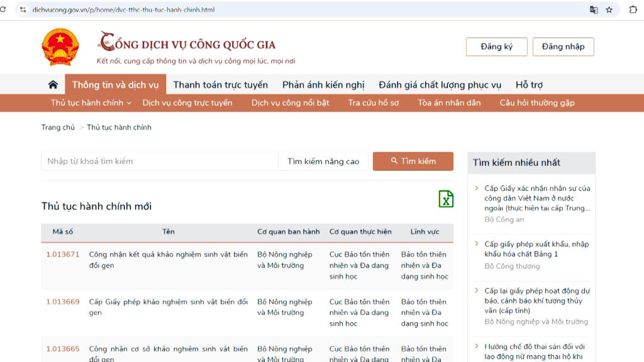Switch to Thông tin và dịch vụ tab
The width and height of the screenshot is (644, 362).
click(116, 85)
